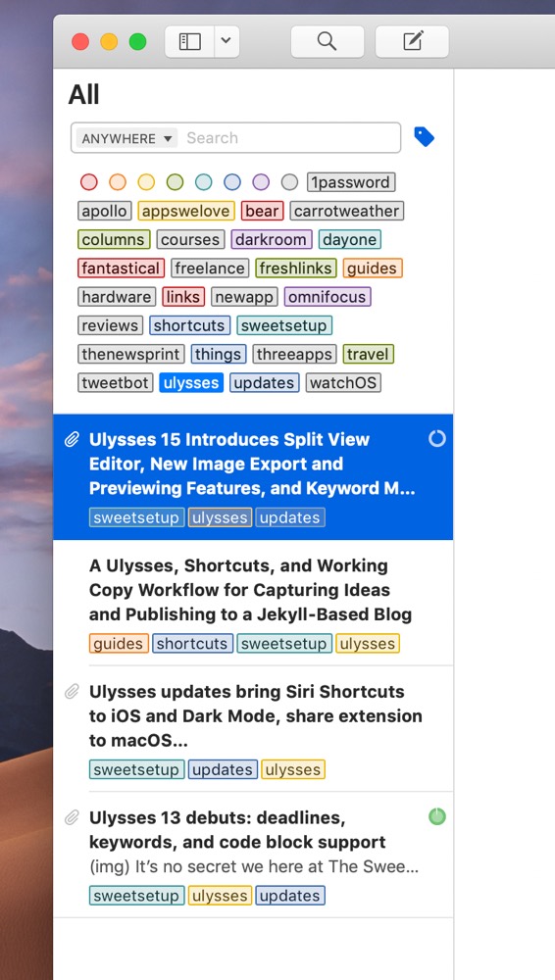
Task: Open the ANYWHERE search scope dropdown
Action: click(x=127, y=138)
